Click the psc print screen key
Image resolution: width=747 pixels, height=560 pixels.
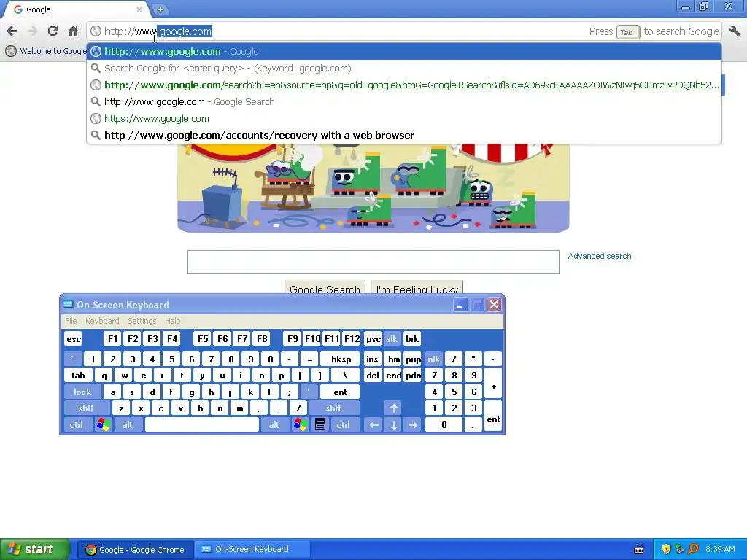[x=373, y=338]
